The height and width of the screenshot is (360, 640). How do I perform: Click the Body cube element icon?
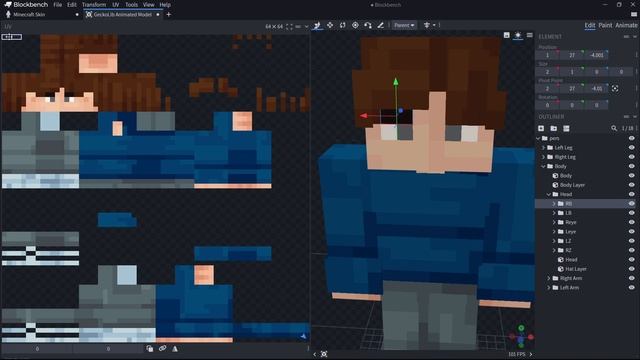tap(555, 176)
